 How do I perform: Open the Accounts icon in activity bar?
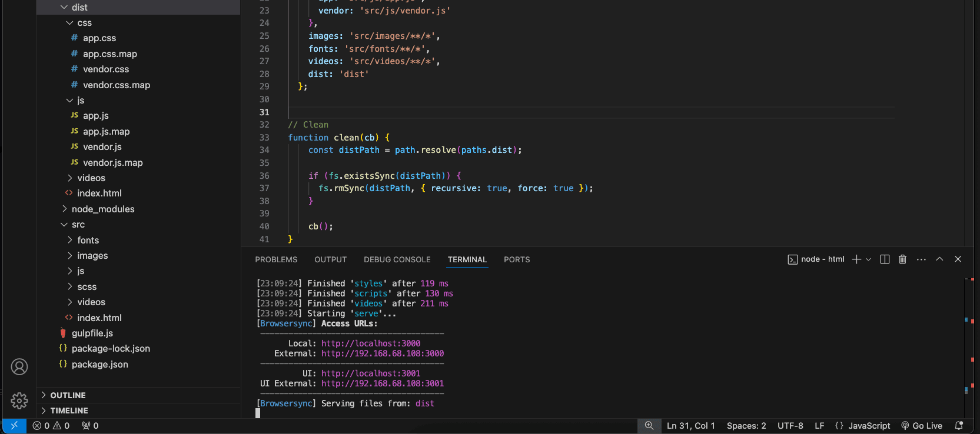point(19,367)
